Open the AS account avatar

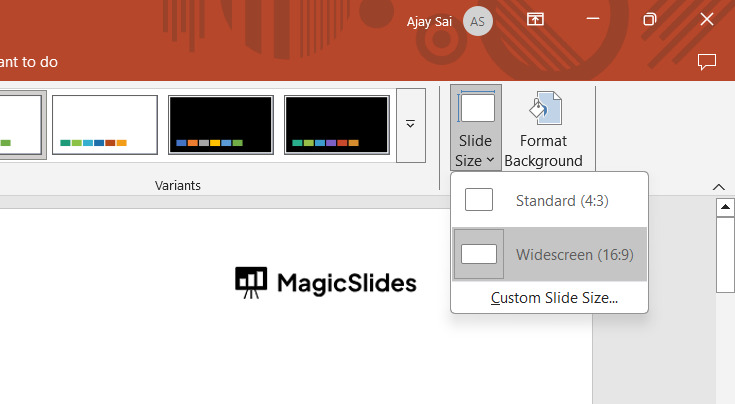pyautogui.click(x=478, y=21)
